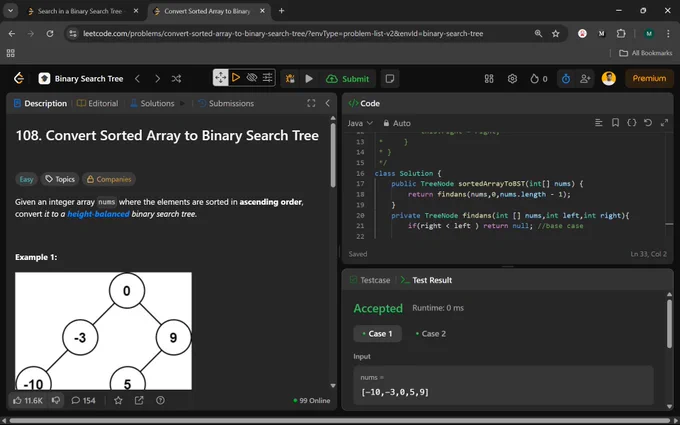Select Case 2 result
This screenshot has width=680, height=425.
pos(430,333)
